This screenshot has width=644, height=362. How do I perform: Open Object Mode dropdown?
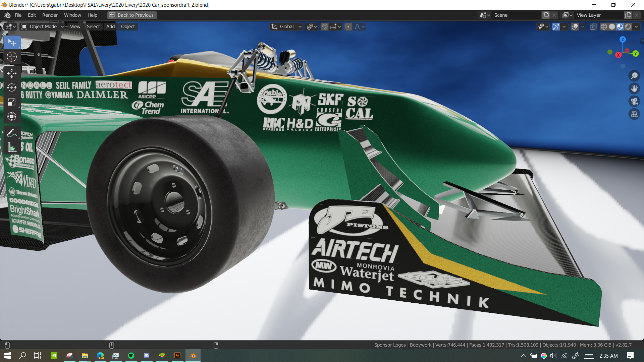click(42, 27)
